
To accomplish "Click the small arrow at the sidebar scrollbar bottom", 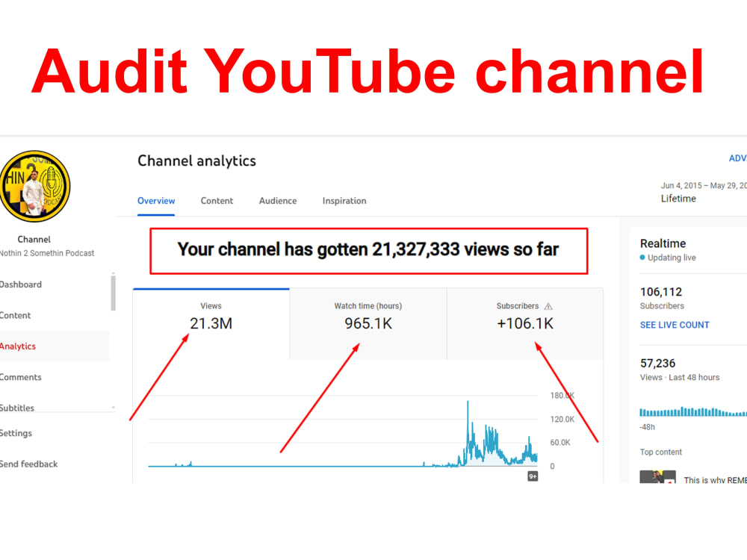I will (114, 408).
